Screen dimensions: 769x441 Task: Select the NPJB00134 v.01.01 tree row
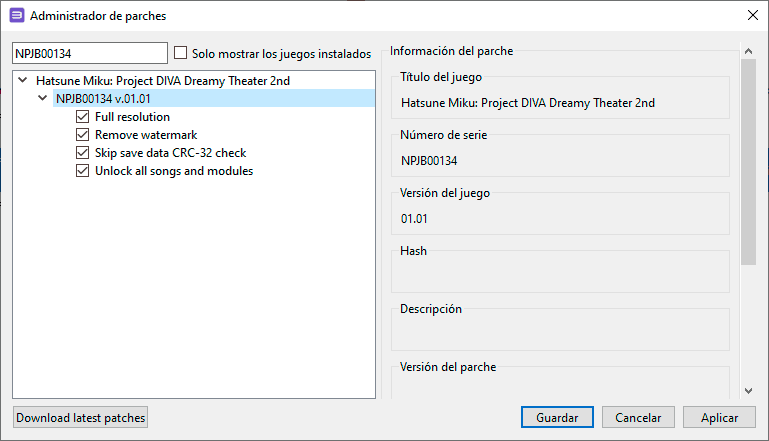point(214,98)
